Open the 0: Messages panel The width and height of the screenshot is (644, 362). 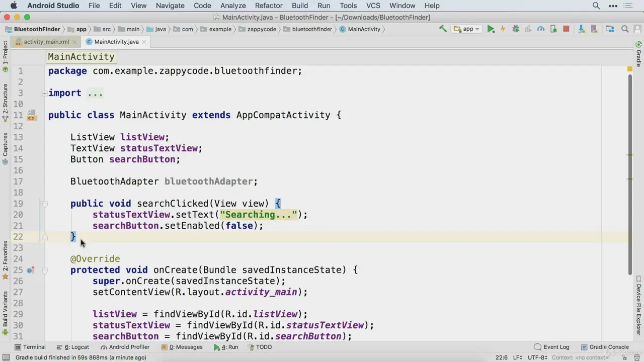pos(182,347)
